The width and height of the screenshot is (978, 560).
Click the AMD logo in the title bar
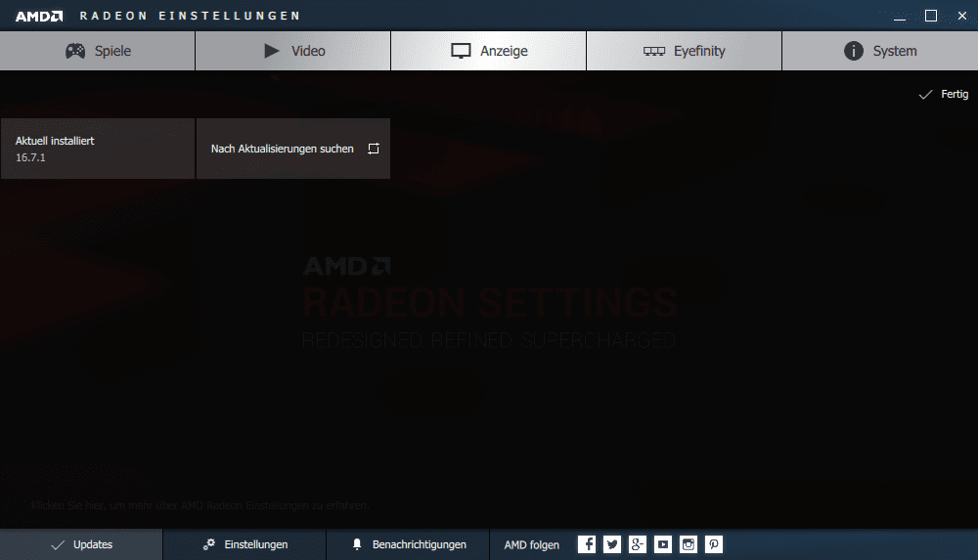[39, 17]
